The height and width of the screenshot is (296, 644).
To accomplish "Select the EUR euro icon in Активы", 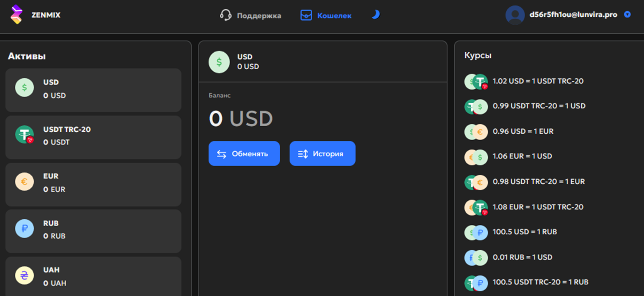I will tap(24, 182).
